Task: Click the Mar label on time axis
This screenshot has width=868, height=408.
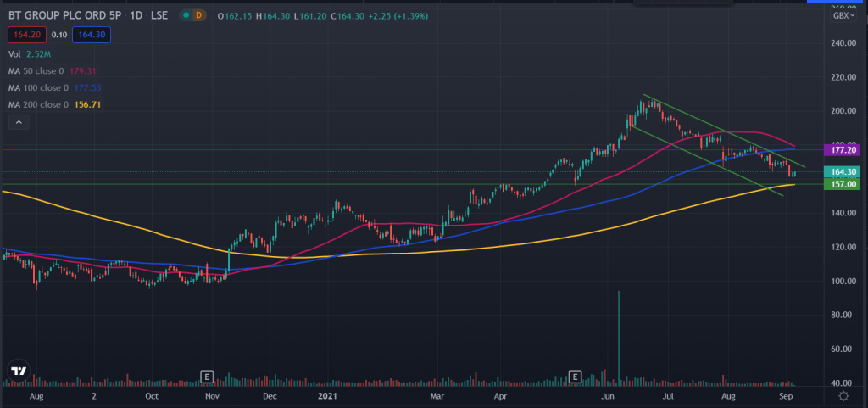Action: [438, 396]
